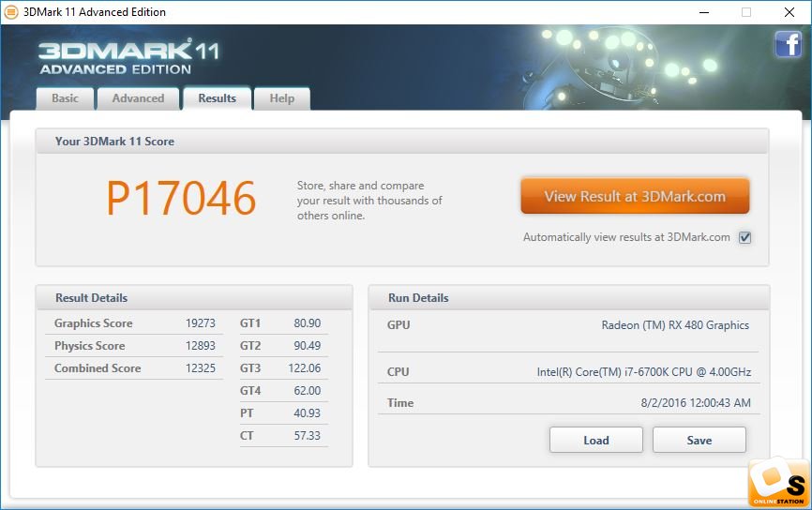This screenshot has width=812, height=510.
Task: Click the Load button
Action: (596, 440)
